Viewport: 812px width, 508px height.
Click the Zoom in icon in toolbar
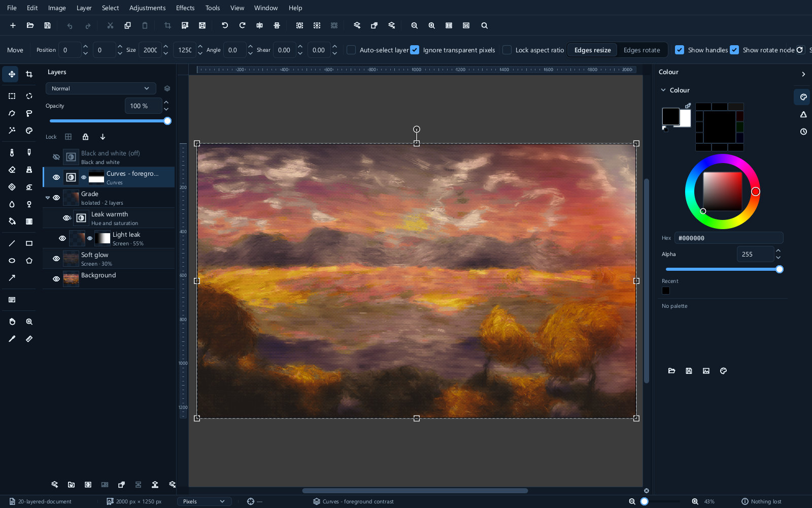coord(431,25)
